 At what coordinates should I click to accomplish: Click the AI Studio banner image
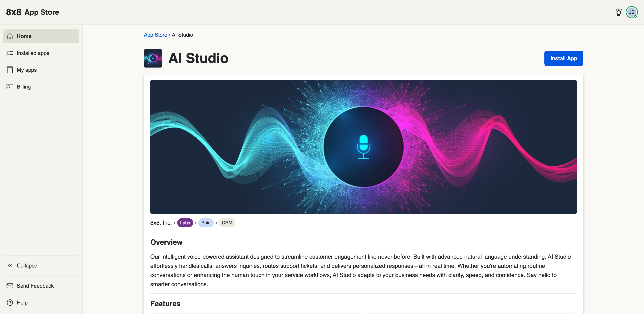click(x=364, y=147)
